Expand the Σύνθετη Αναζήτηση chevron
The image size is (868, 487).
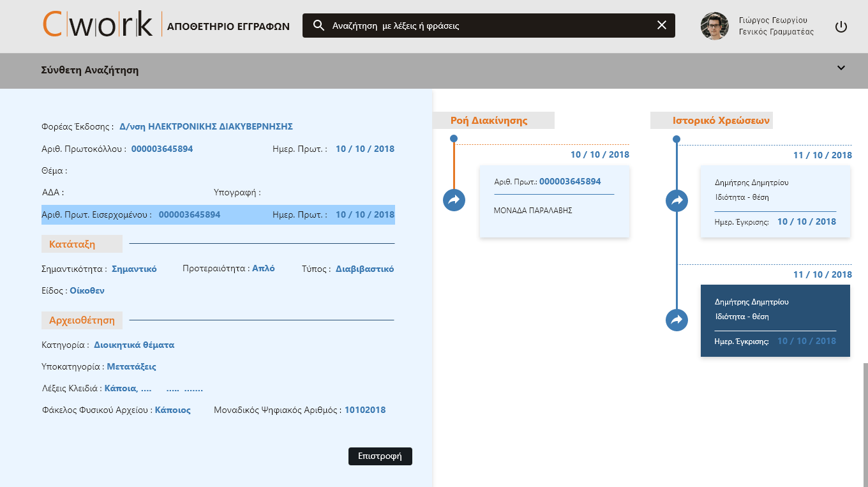(841, 68)
